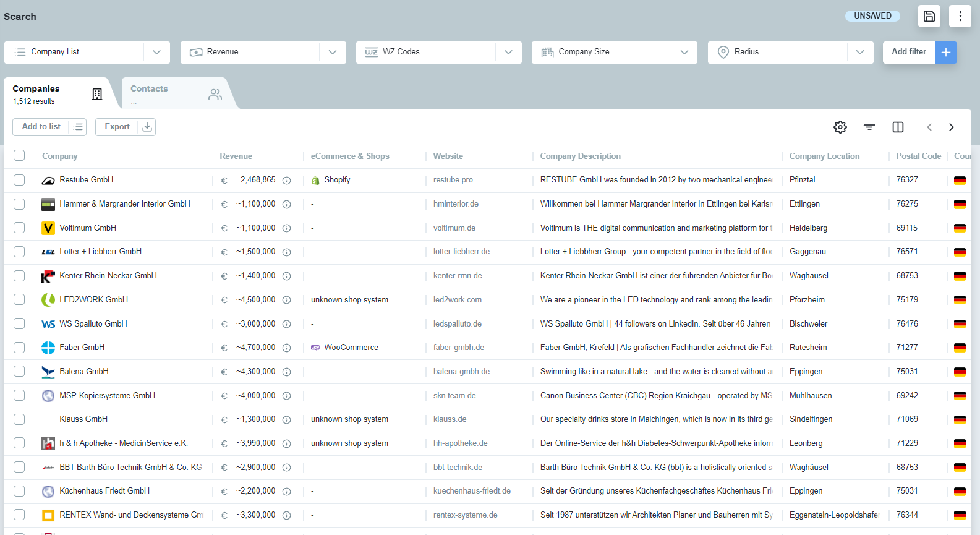Screen dimensions: 980x535
Task: Click revenue info icon for Restube GmbH
Action: (x=287, y=181)
